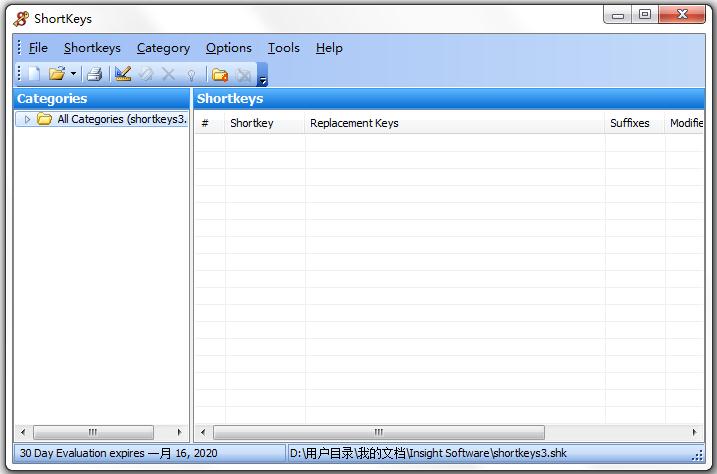Click the Edit shortkey icon

coord(146,74)
